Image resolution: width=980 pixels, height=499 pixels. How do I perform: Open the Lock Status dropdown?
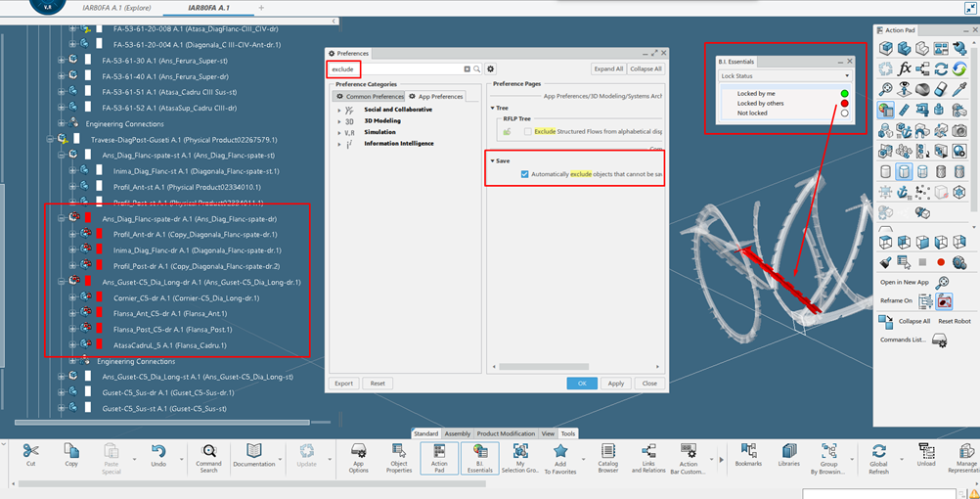[x=785, y=75]
